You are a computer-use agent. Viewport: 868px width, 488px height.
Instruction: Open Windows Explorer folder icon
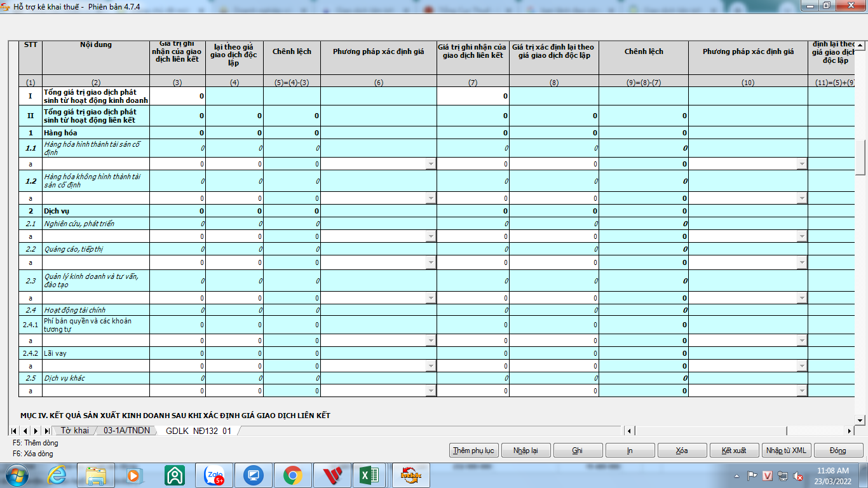(x=97, y=475)
